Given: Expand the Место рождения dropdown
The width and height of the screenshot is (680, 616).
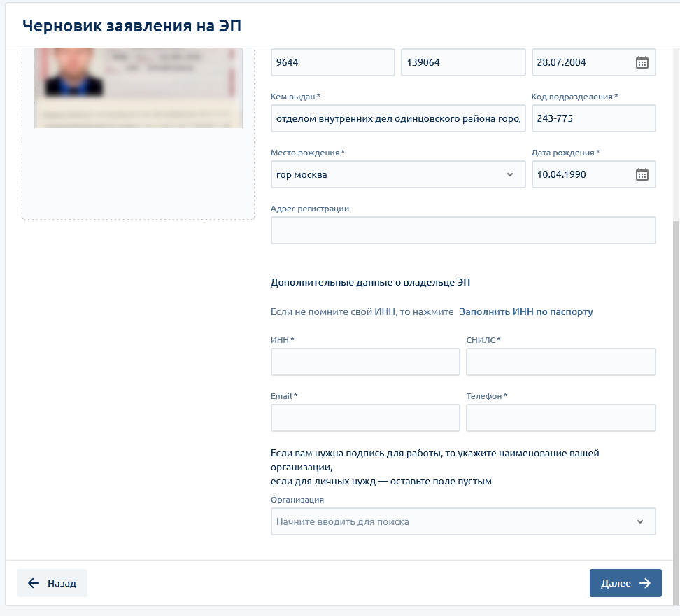Looking at the screenshot, I should click(509, 174).
